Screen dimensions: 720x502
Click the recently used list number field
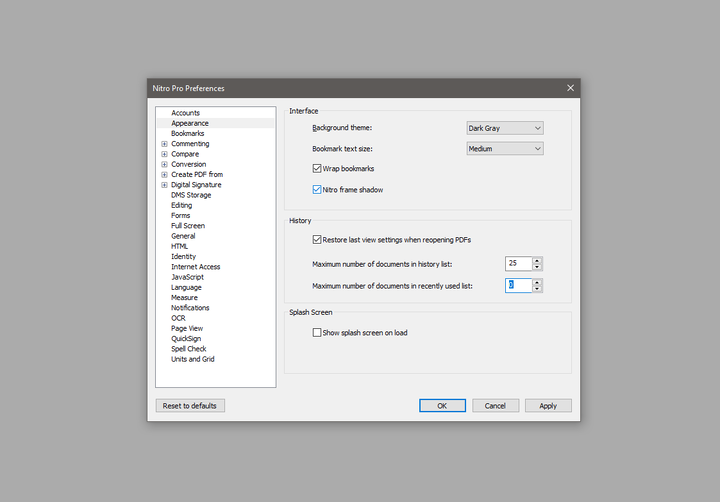point(518,285)
